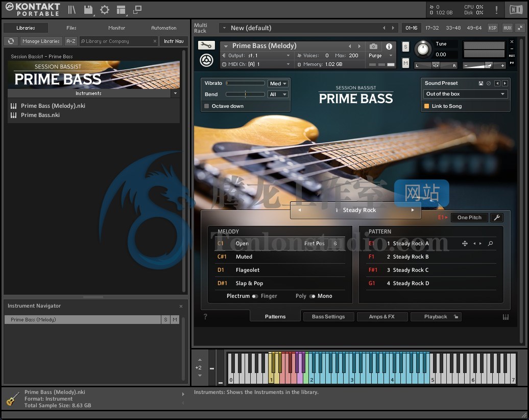Go to next song Steady Rock arrow
This screenshot has height=420, width=529.
pyautogui.click(x=412, y=210)
